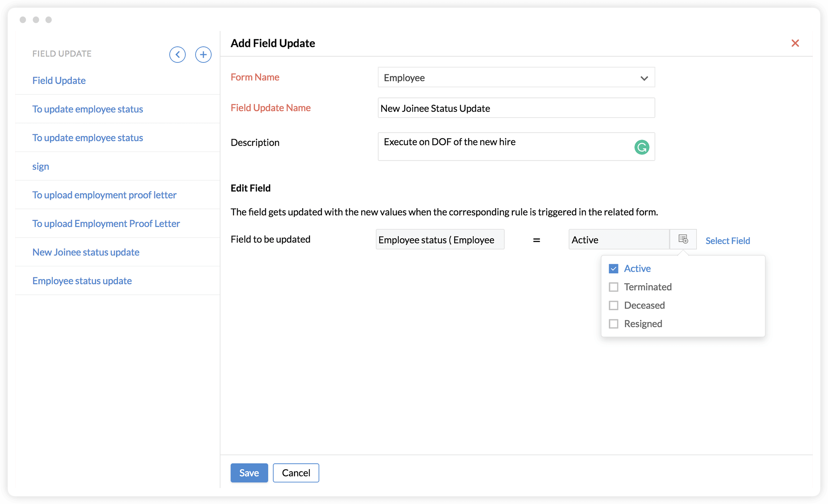Click the Select Field link
The height and width of the screenshot is (504, 828).
pyautogui.click(x=727, y=241)
